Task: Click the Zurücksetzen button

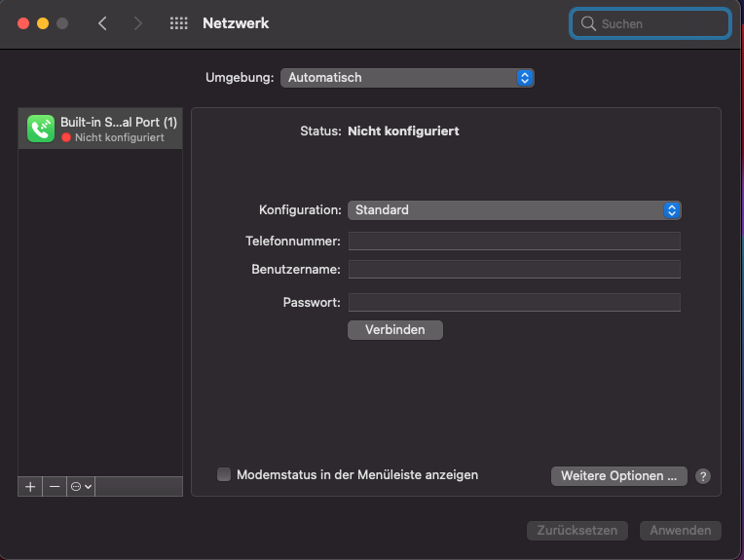Action: [578, 531]
